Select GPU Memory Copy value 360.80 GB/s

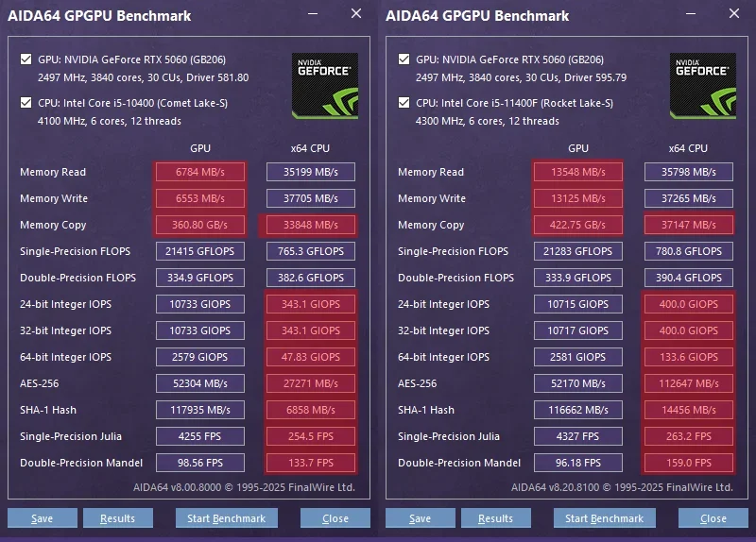point(200,225)
